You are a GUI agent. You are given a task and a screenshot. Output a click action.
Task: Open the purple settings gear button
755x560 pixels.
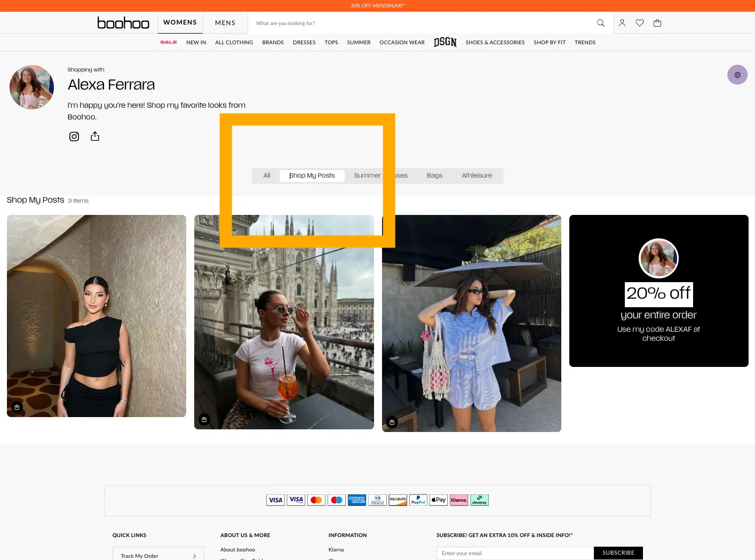tap(737, 75)
